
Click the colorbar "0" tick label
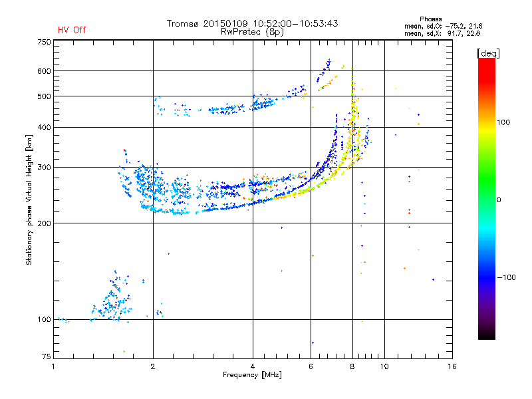(499, 199)
